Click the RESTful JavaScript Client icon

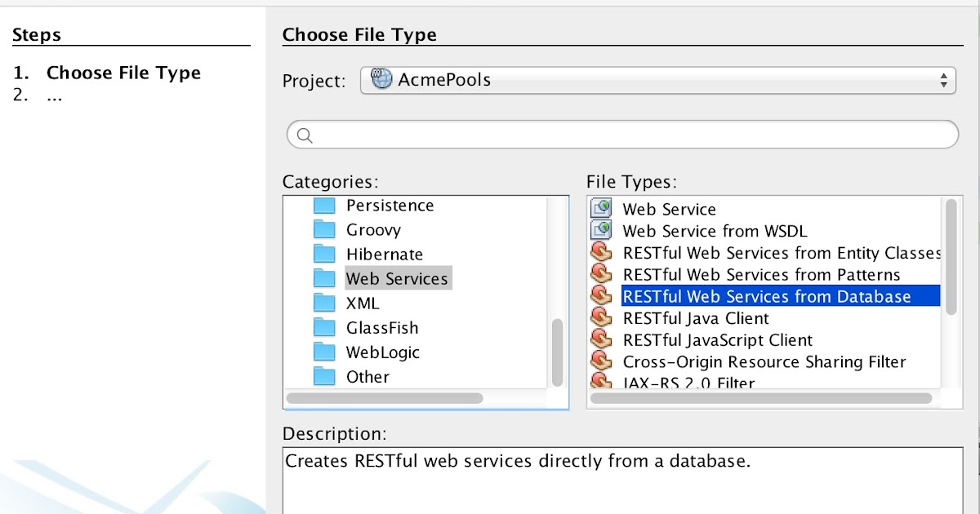[601, 340]
